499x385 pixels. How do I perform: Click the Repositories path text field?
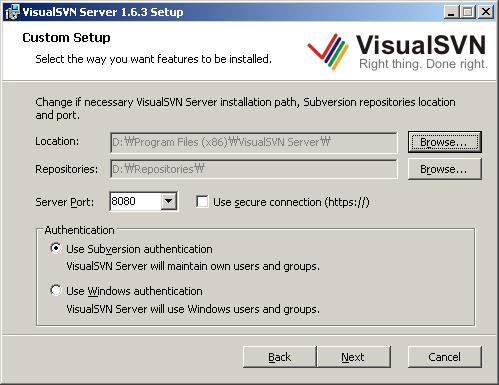point(254,169)
